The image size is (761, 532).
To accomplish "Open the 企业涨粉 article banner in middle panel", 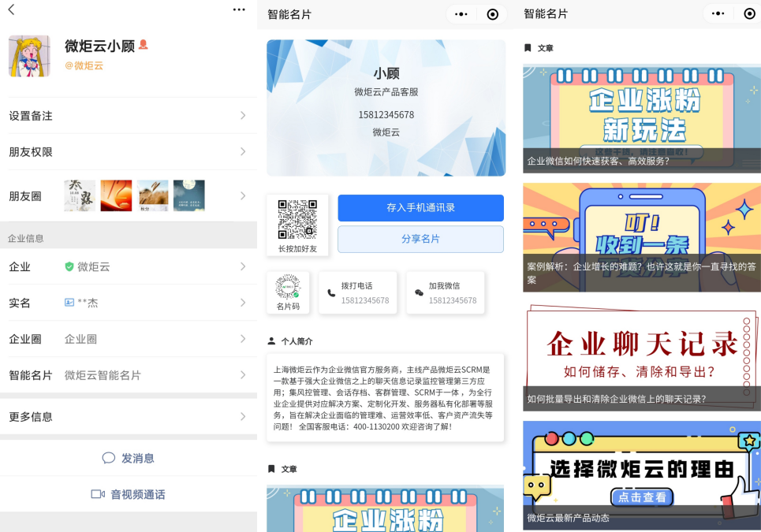I will [x=386, y=508].
